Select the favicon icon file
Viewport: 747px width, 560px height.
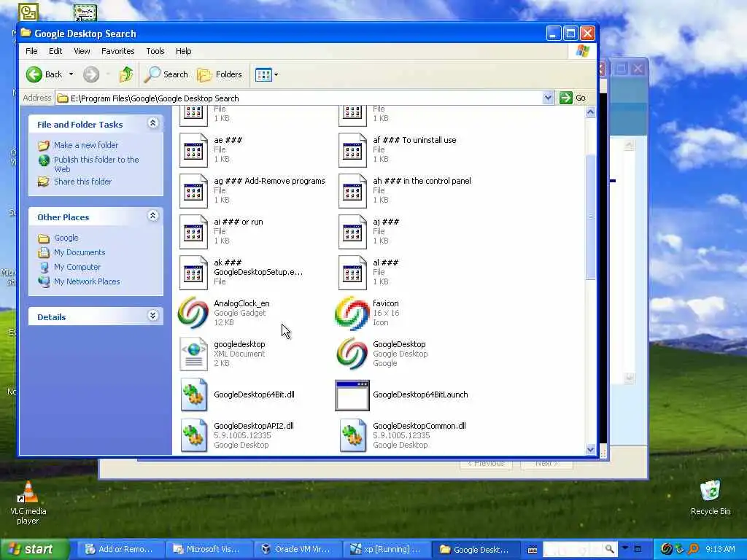click(352, 313)
